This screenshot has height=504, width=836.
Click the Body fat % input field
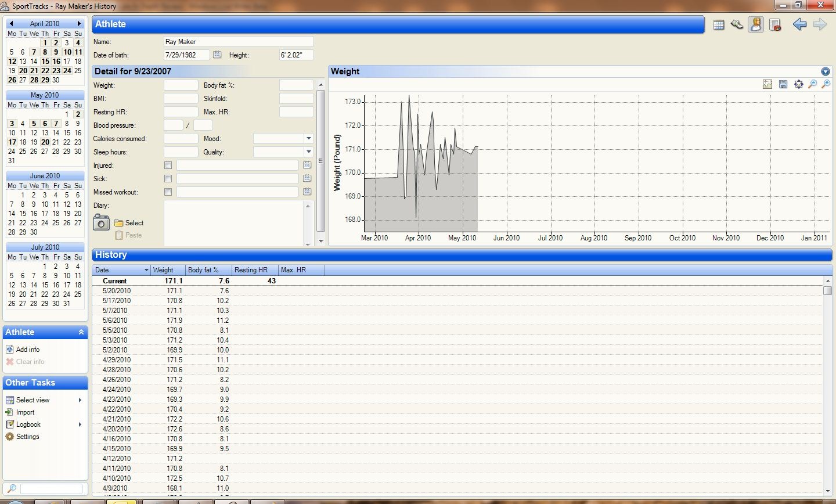(297, 85)
